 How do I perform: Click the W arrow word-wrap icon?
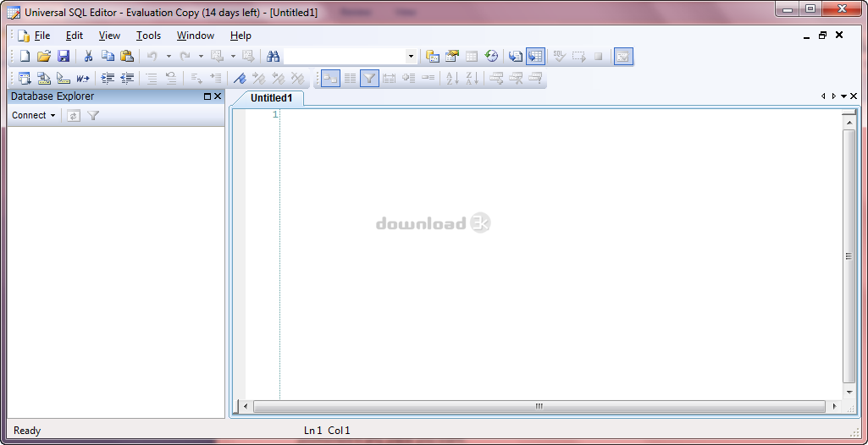pyautogui.click(x=83, y=79)
